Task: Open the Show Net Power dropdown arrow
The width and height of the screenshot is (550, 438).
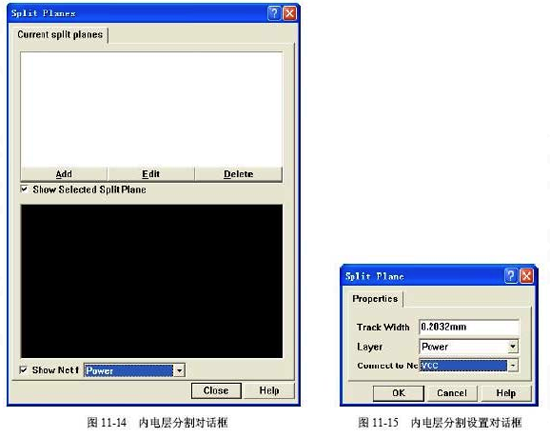Action: [x=179, y=370]
